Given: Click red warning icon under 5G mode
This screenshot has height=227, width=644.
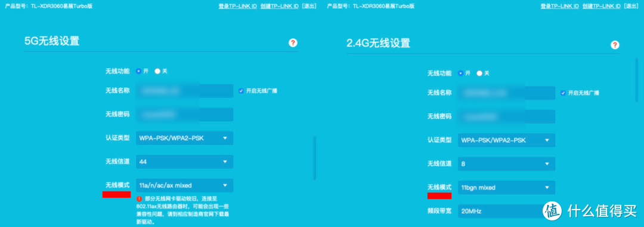Looking at the screenshot, I should [x=139, y=198].
